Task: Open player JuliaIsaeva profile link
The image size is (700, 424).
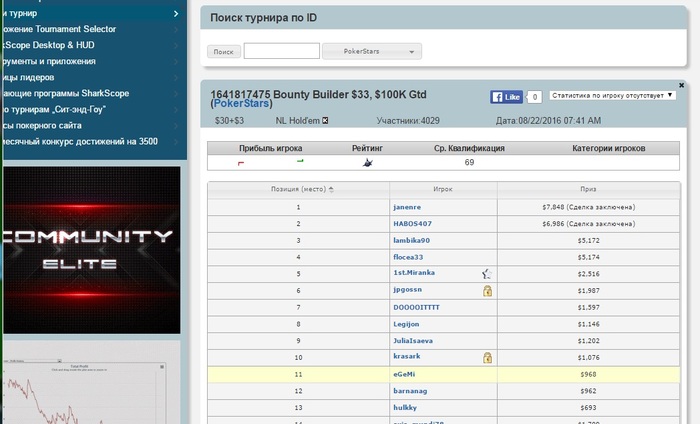Action: [x=413, y=341]
